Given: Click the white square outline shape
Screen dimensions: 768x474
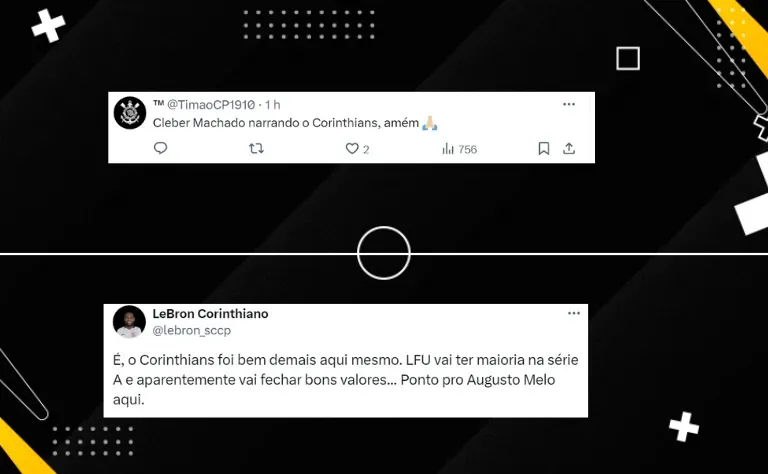Looking at the screenshot, I should click(628, 58).
